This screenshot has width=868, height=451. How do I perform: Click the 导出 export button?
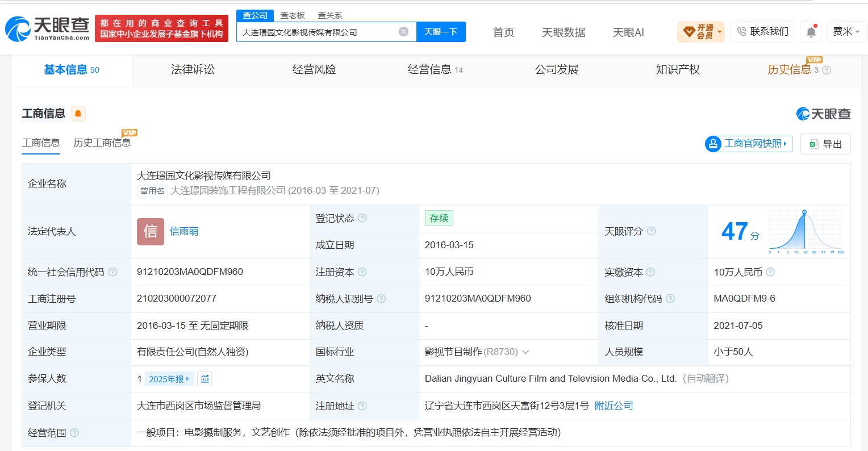pos(825,144)
